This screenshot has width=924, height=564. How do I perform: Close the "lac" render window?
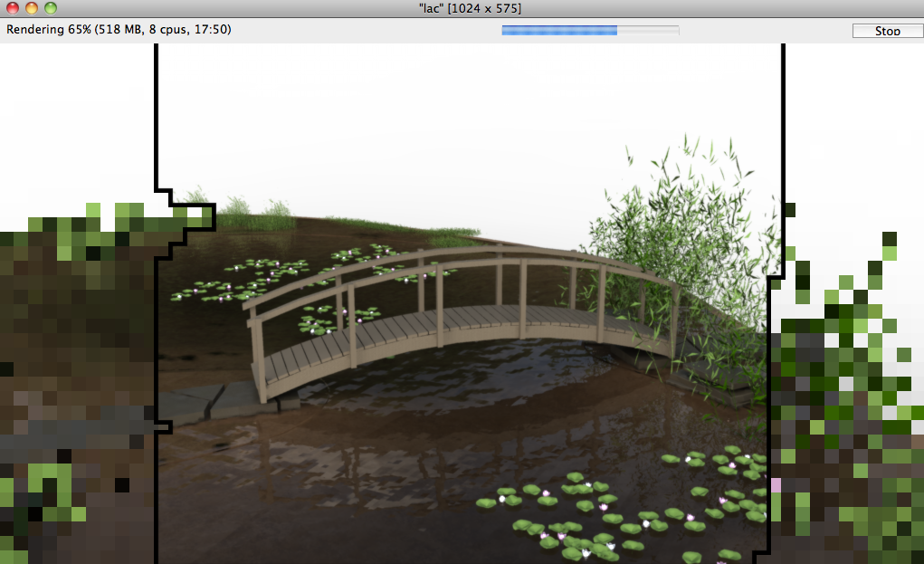(x=12, y=8)
